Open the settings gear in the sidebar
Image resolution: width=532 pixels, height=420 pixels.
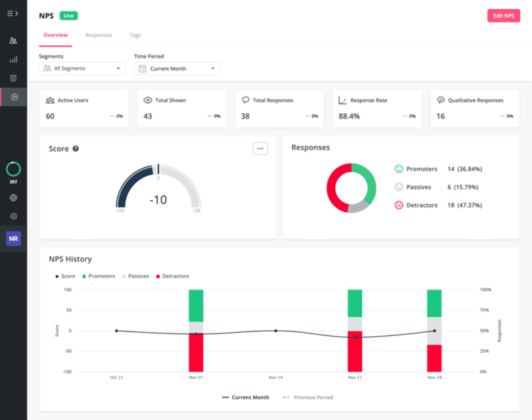(x=12, y=216)
